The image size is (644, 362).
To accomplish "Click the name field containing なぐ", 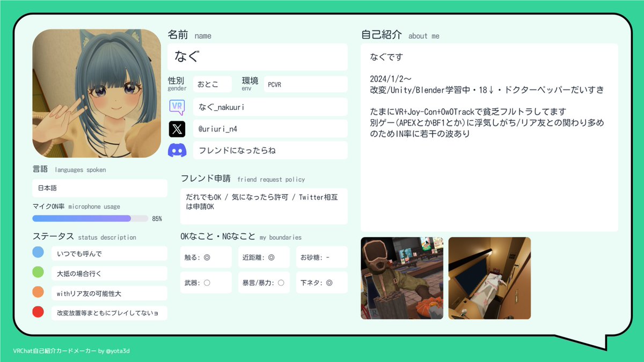I will point(258,57).
